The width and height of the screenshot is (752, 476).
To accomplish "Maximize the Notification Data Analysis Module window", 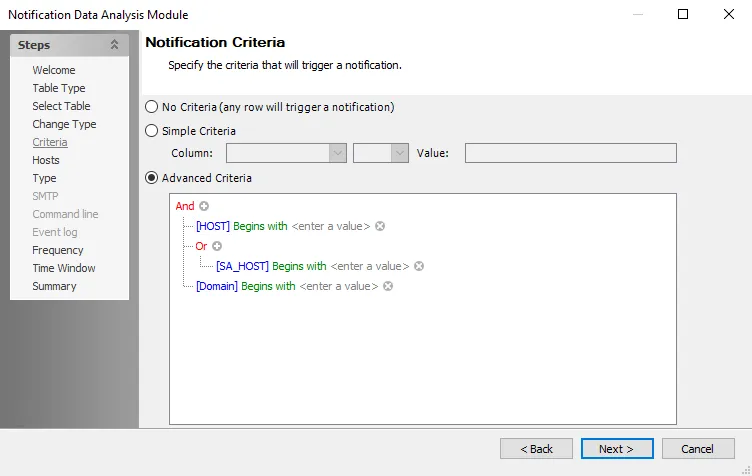I will click(683, 14).
